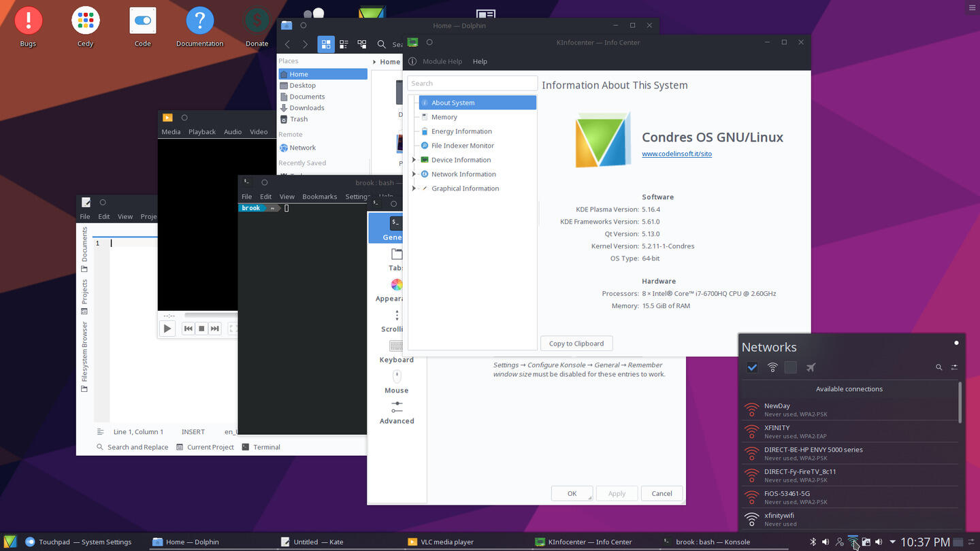This screenshot has width=980, height=551.
Task: Toggle INSERT mode in Kate status bar
Action: coord(193,432)
